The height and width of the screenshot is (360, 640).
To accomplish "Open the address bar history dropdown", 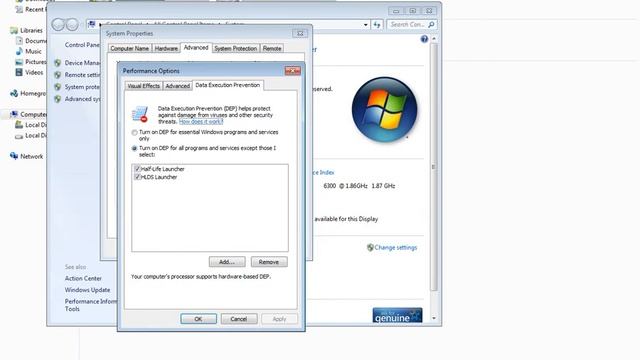I will point(365,25).
